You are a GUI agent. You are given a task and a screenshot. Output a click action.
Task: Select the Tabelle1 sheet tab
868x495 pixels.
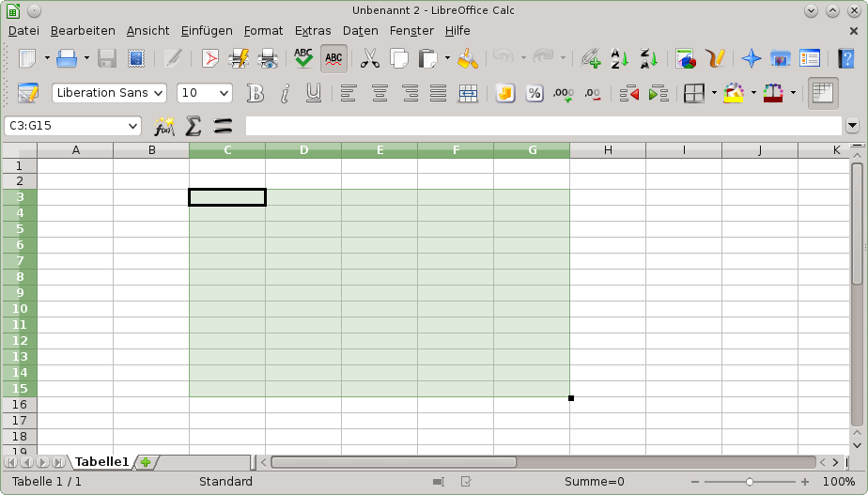101,461
